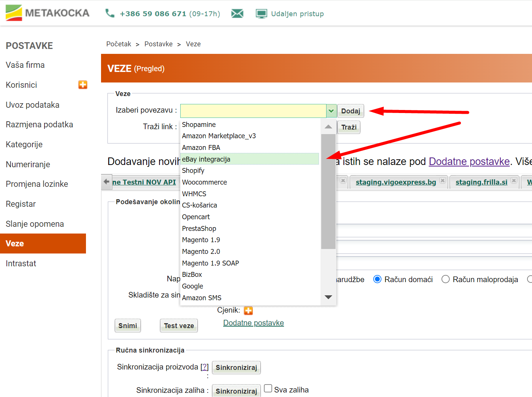The height and width of the screenshot is (397, 532).
Task: Select PrestaShop from dropdown
Action: tap(250, 229)
